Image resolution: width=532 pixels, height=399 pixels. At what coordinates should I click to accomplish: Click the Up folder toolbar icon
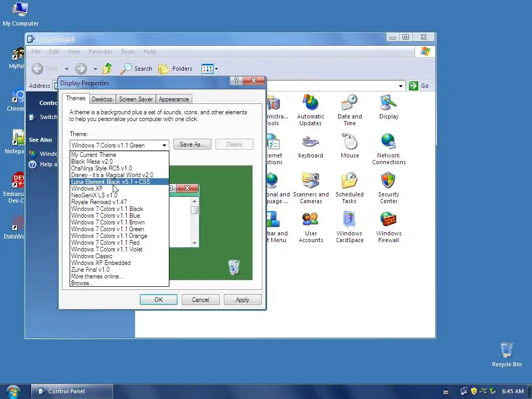coord(108,69)
